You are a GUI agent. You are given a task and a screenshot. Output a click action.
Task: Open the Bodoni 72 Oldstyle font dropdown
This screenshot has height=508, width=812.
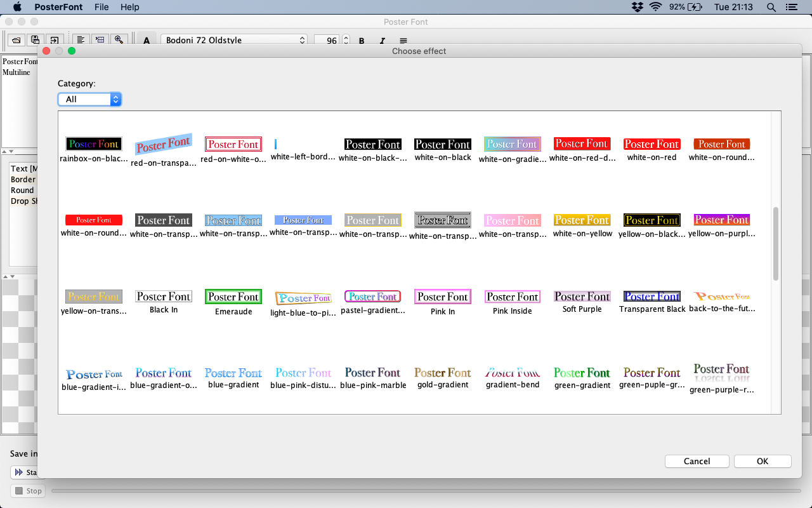(x=234, y=40)
